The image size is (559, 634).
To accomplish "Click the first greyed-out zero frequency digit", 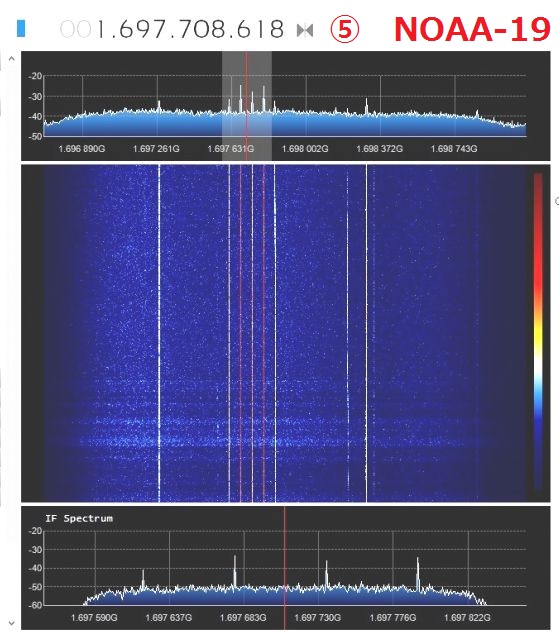I will pyautogui.click(x=67, y=29).
